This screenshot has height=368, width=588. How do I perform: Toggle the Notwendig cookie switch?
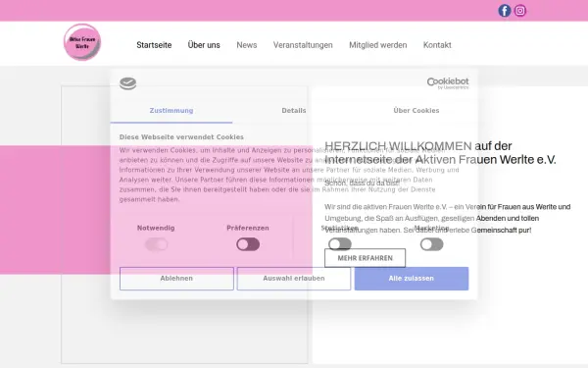(x=156, y=244)
